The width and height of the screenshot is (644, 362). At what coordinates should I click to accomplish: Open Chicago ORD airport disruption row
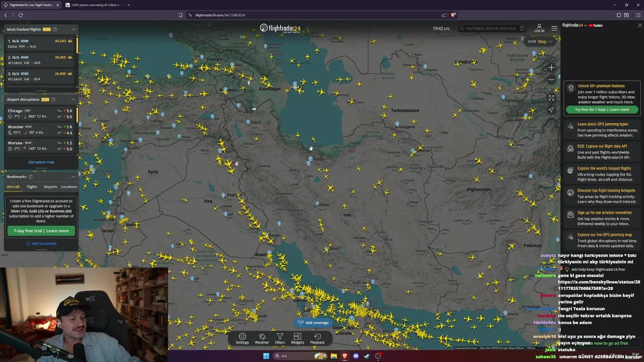pos(40,113)
